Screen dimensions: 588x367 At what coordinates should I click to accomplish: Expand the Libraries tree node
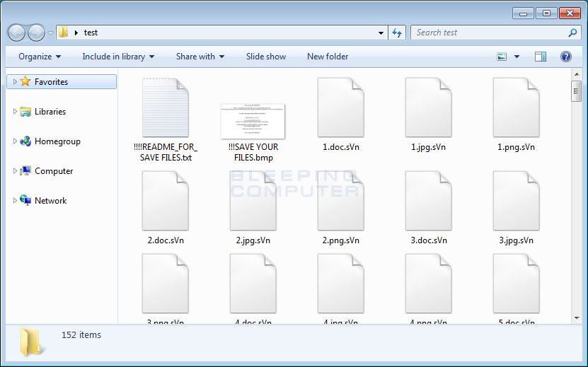pos(15,111)
